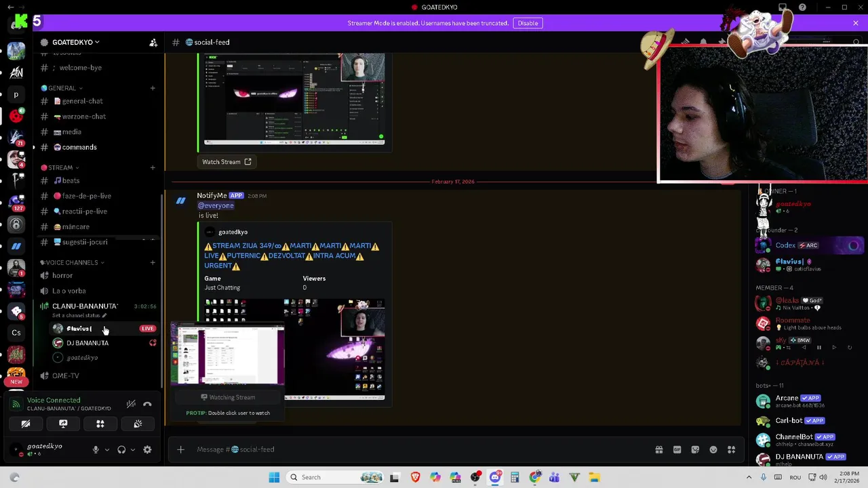Viewport: 868px width, 488px height.
Task: Add a channel to VOICE CHANNELS category
Action: (153, 262)
